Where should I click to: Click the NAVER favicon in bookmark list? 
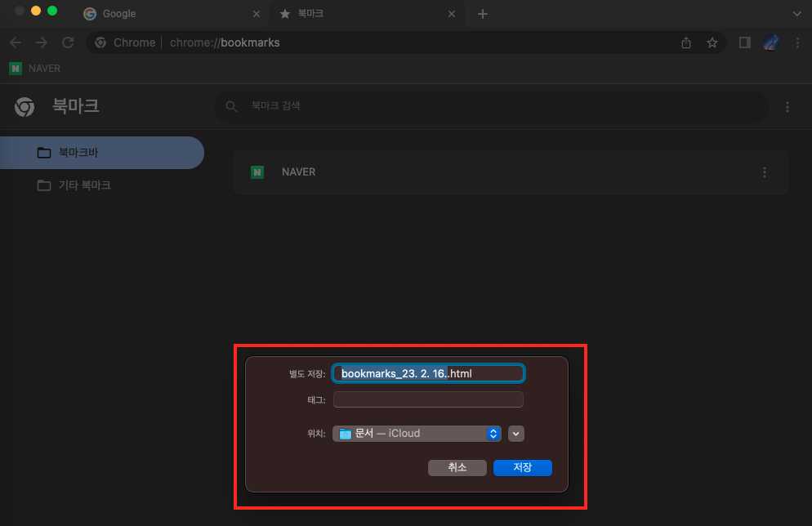[257, 172]
